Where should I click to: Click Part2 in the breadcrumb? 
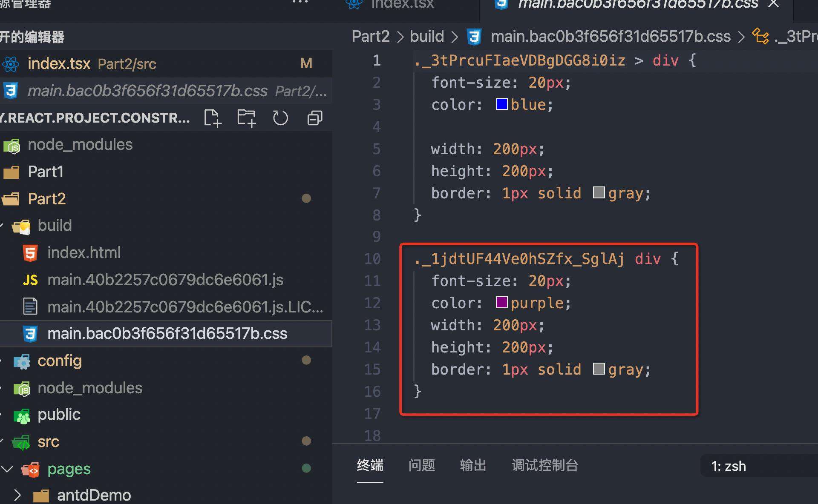pyautogui.click(x=371, y=37)
